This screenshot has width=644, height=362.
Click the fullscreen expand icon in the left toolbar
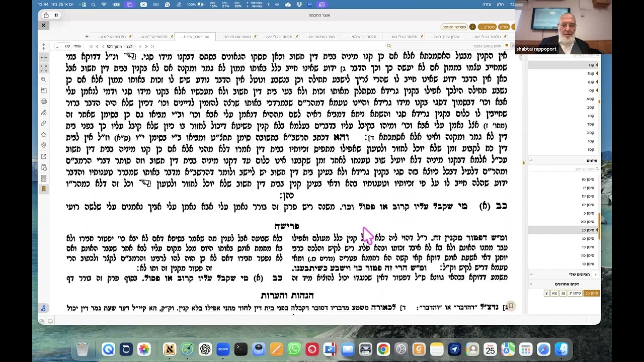click(x=44, y=68)
